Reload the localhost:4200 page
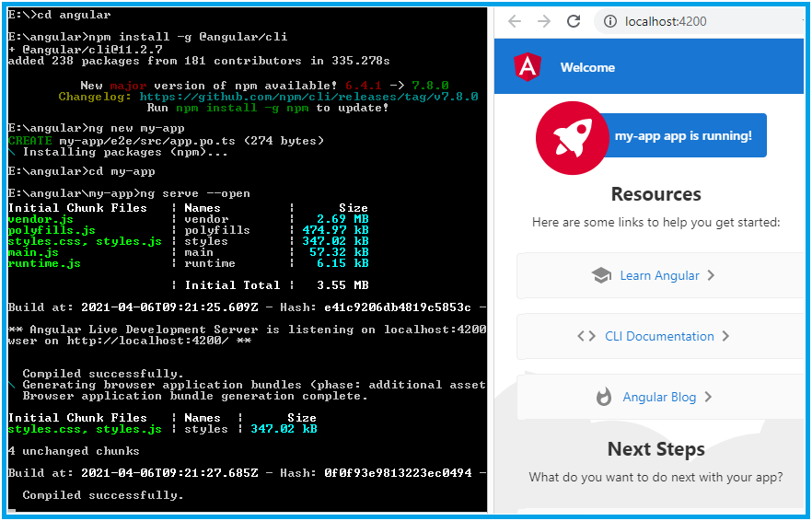Screen dimensions: 812x521 574,21
